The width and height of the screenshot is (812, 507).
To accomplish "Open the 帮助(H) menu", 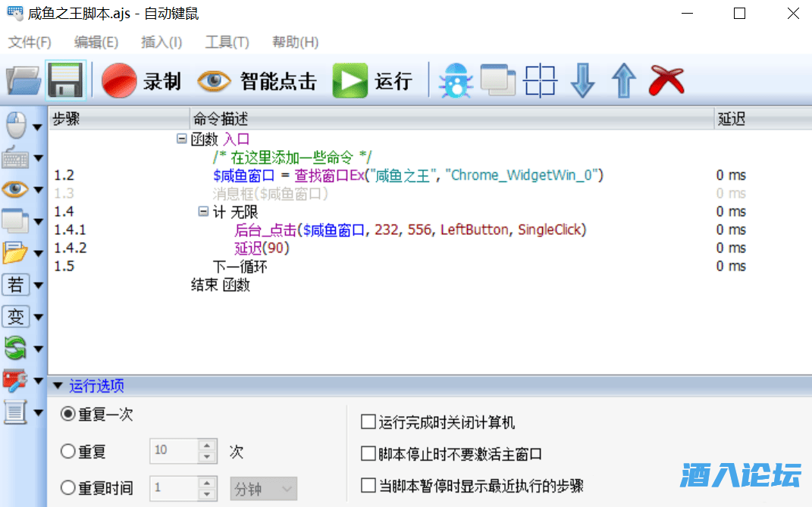I will pos(295,42).
